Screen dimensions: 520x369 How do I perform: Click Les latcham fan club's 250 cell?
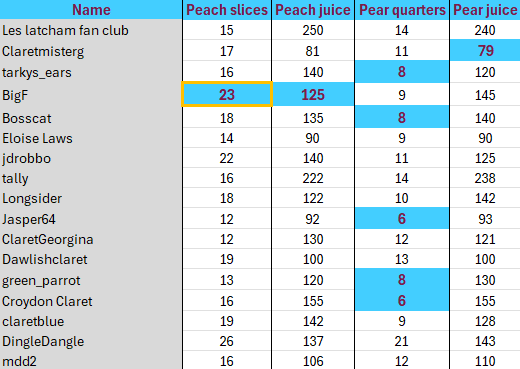[313, 30]
